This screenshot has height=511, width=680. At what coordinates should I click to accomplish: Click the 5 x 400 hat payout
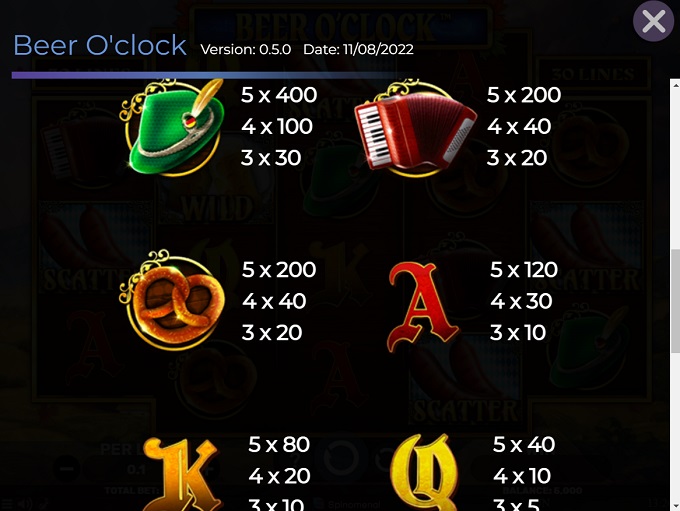[x=279, y=95]
